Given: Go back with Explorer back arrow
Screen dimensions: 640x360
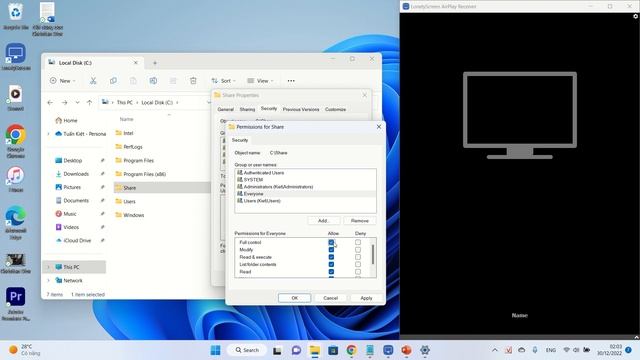Looking at the screenshot, I should (x=50, y=102).
